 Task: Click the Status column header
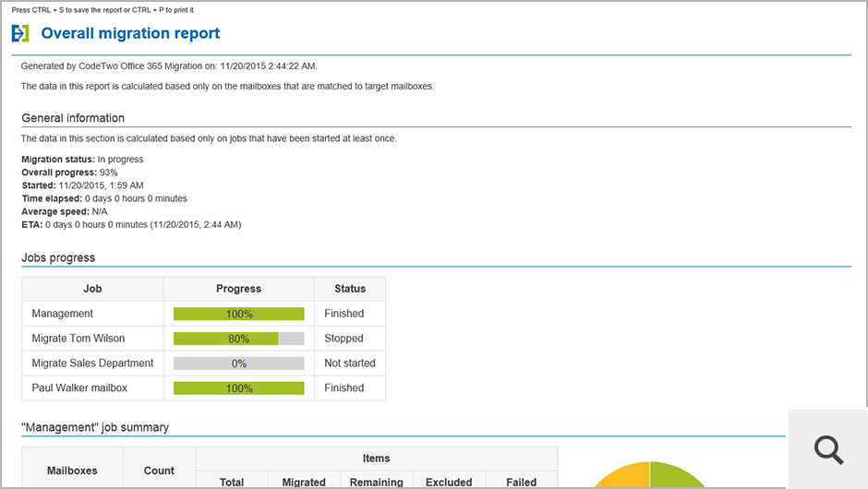coord(350,289)
